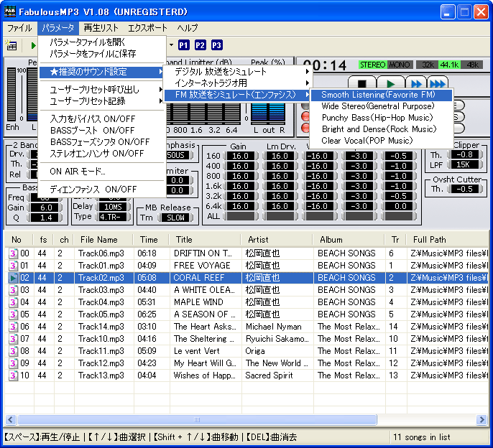Select the P1 preset button
Screen dimensions: 493x448
(x=184, y=45)
